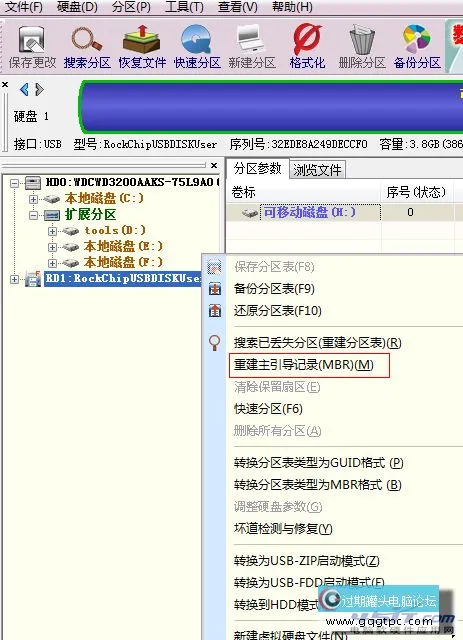Image resolution: width=463 pixels, height=640 pixels.
Task: Choose 还原分区表(F10) from context menu
Action: [x=278, y=311]
